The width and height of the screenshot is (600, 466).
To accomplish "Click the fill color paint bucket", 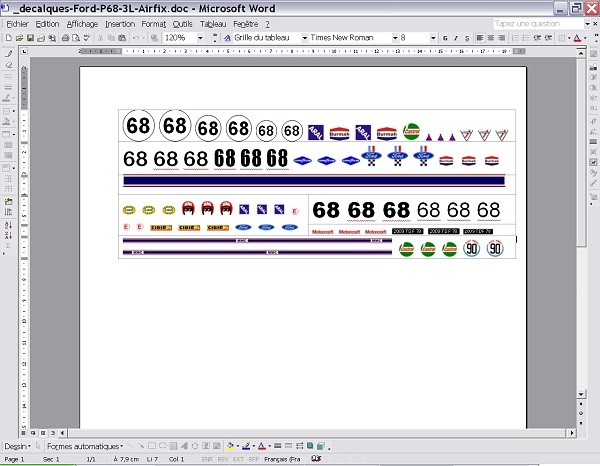I will [230, 446].
